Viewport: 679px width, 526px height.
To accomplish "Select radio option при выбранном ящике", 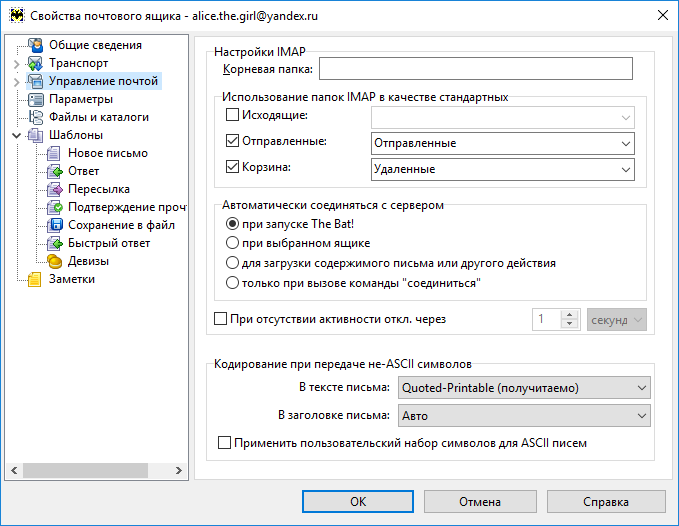I will (x=233, y=243).
